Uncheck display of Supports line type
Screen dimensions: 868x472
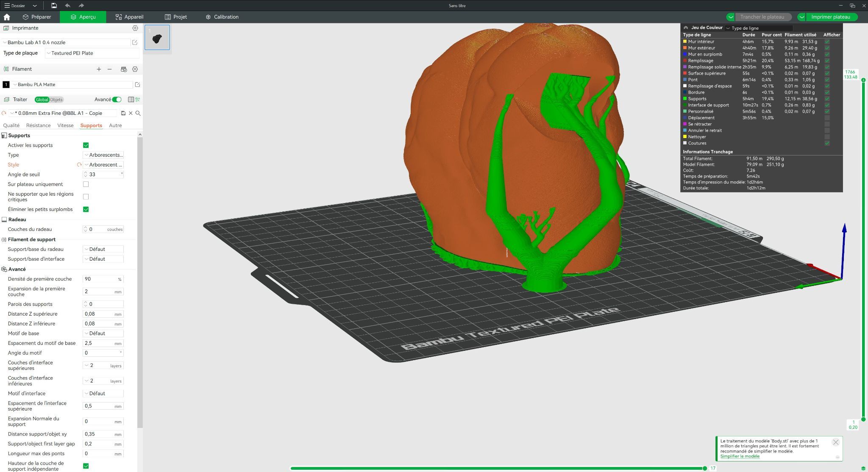(827, 99)
